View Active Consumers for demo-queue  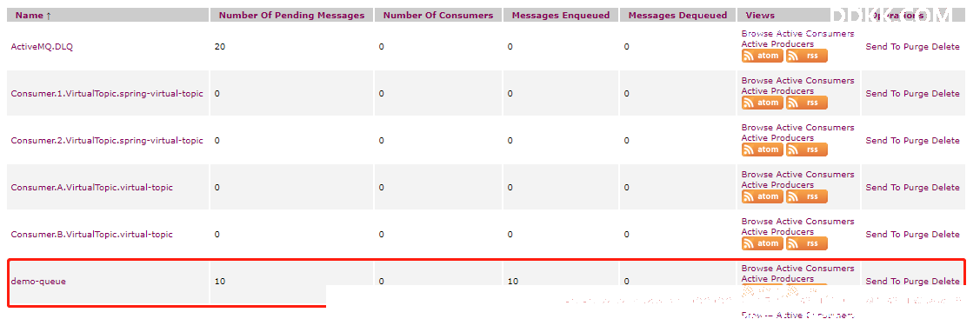pos(815,268)
